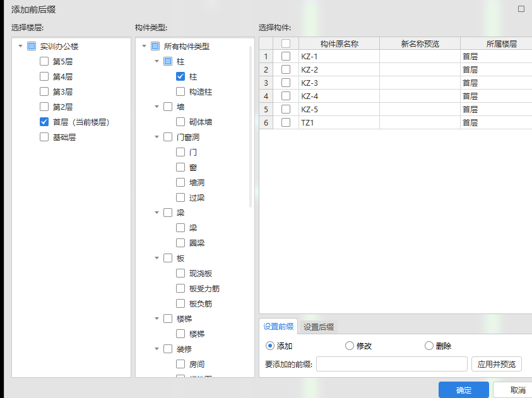Screen dimensions: 532x398
Task: Check the 基础层 floor checkbox
Action: pos(44,137)
